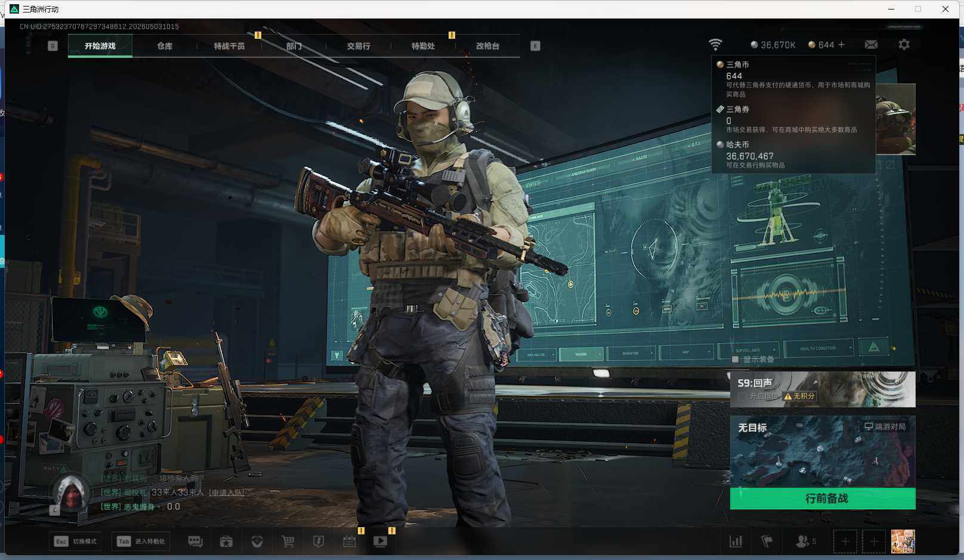Click the 端游对局 mode label
This screenshot has width=964, height=560.
(x=885, y=426)
